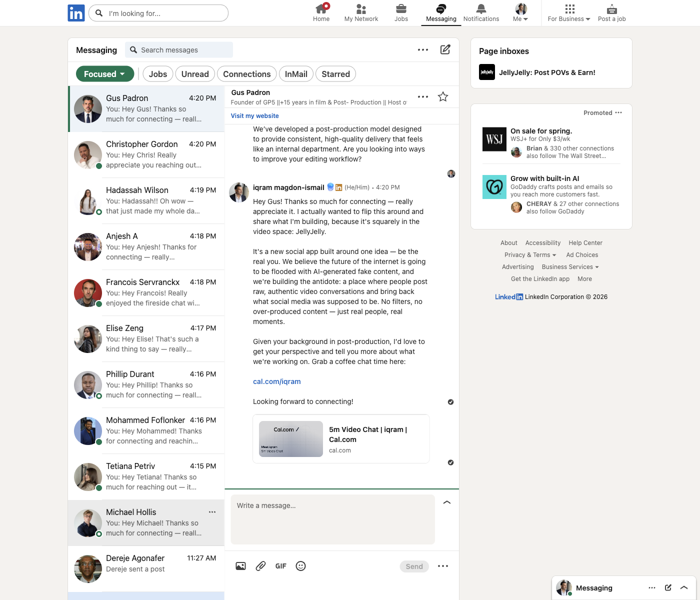Open the About footer link
Screen dimensions: 700x600
(x=509, y=243)
